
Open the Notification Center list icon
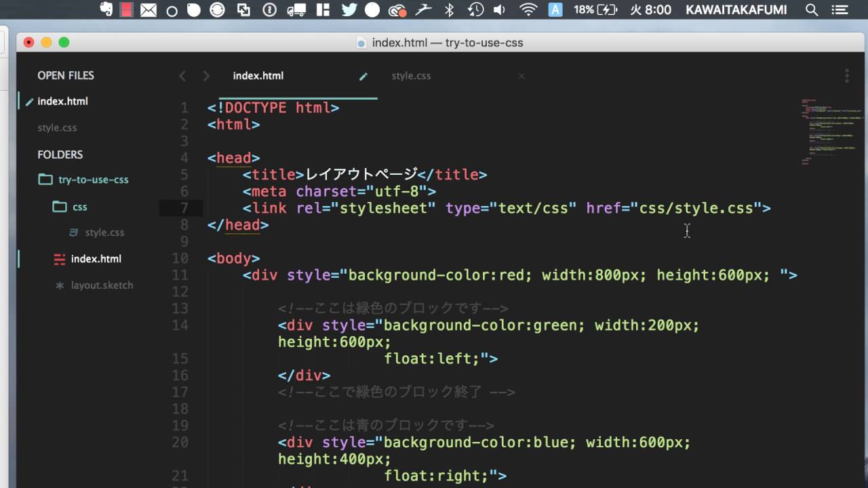point(840,9)
